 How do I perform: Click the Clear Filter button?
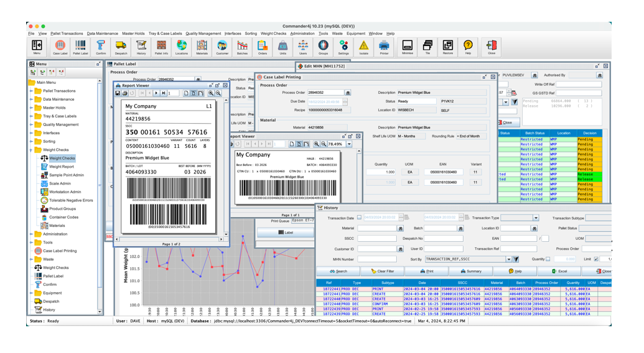(382, 271)
